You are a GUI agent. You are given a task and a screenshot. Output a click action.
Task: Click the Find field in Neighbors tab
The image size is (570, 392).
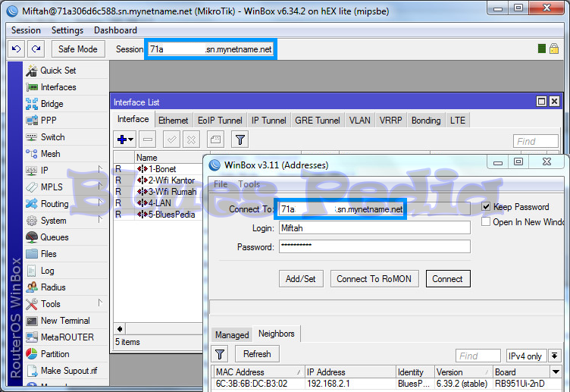coord(478,356)
